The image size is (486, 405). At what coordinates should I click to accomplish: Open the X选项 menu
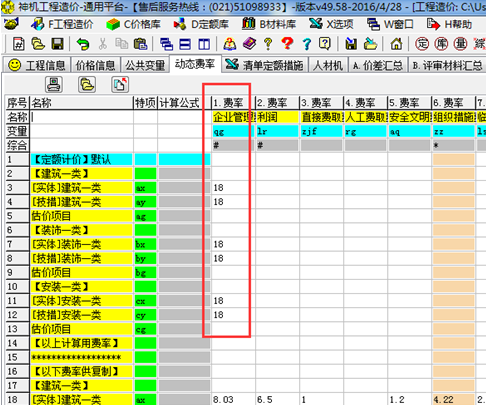pos(331,24)
